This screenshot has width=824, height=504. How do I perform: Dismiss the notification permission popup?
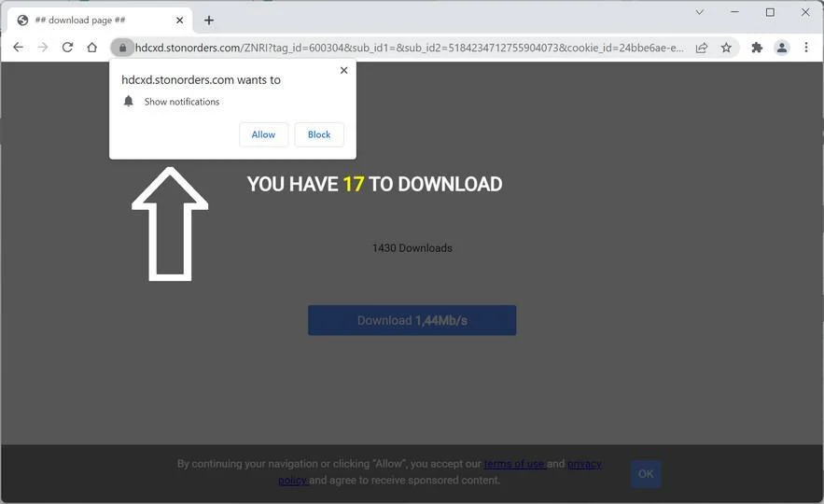343,70
